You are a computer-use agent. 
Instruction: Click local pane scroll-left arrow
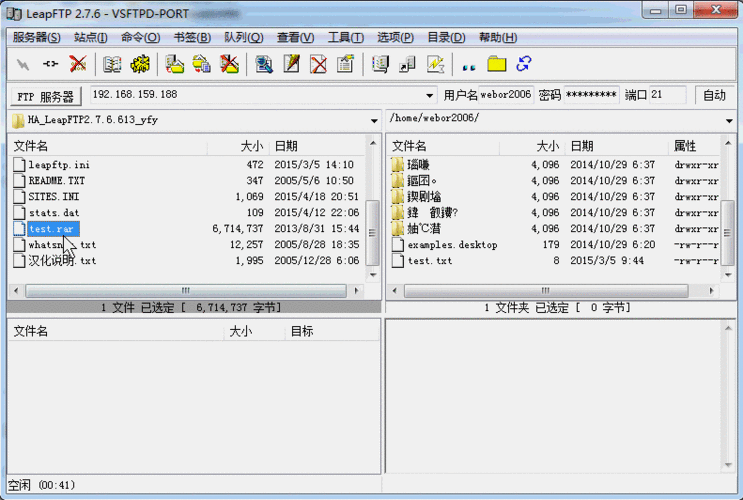pos(16,291)
